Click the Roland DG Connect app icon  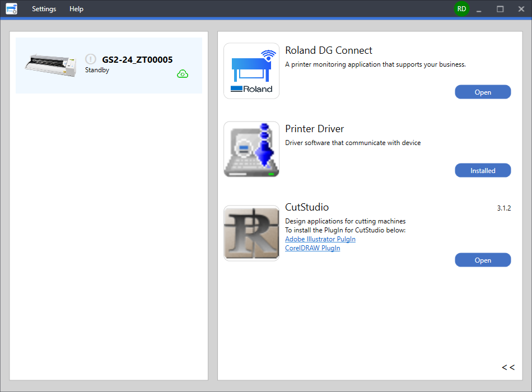click(x=251, y=71)
